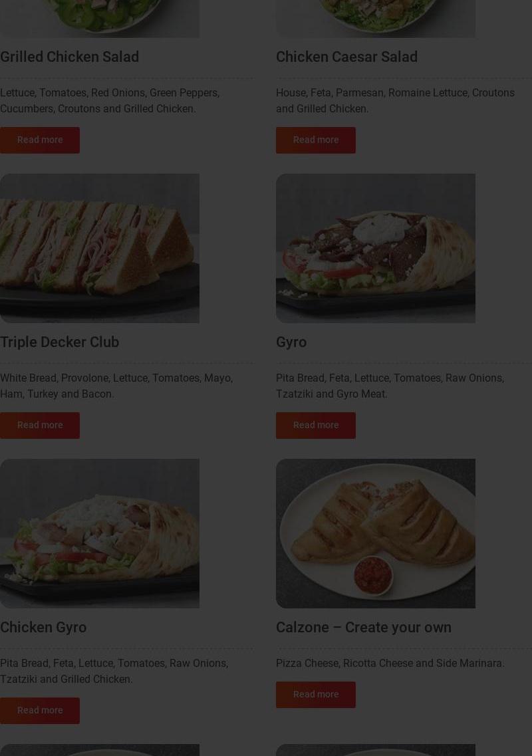Image resolution: width=532 pixels, height=756 pixels.
Task: Click the Chicken Caesar Salad title
Action: (346, 57)
